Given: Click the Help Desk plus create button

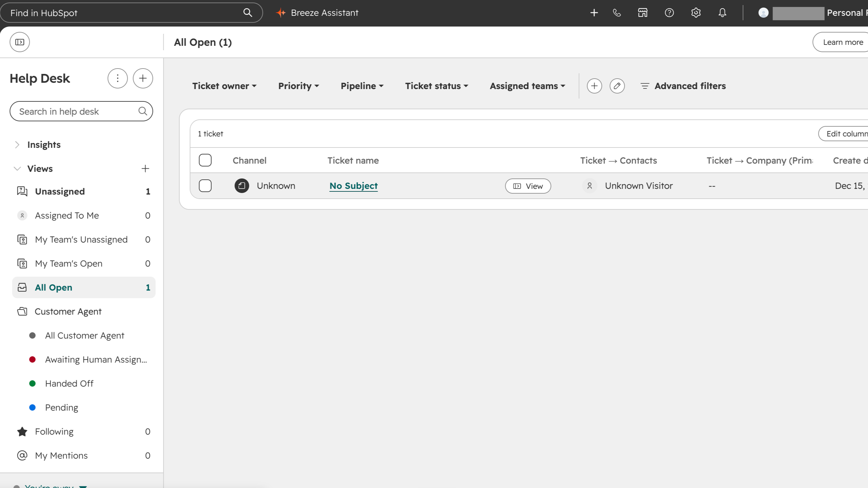Looking at the screenshot, I should (143, 78).
